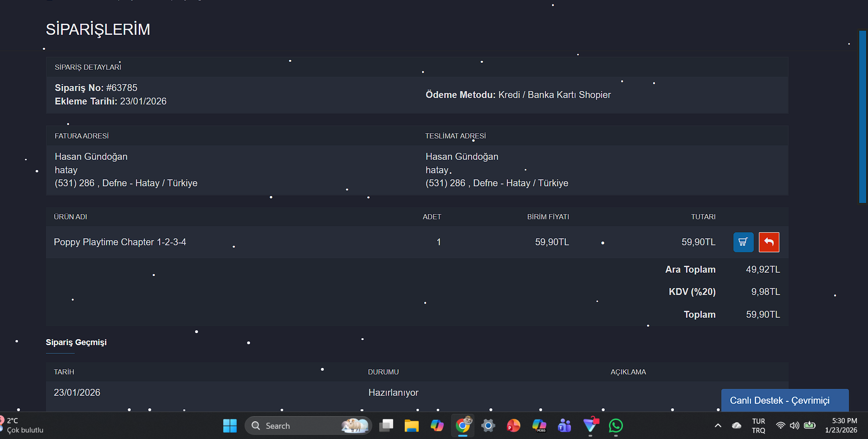Click the Ekleme Tarihi date line
Image resolution: width=868 pixels, height=439 pixels.
pos(110,101)
